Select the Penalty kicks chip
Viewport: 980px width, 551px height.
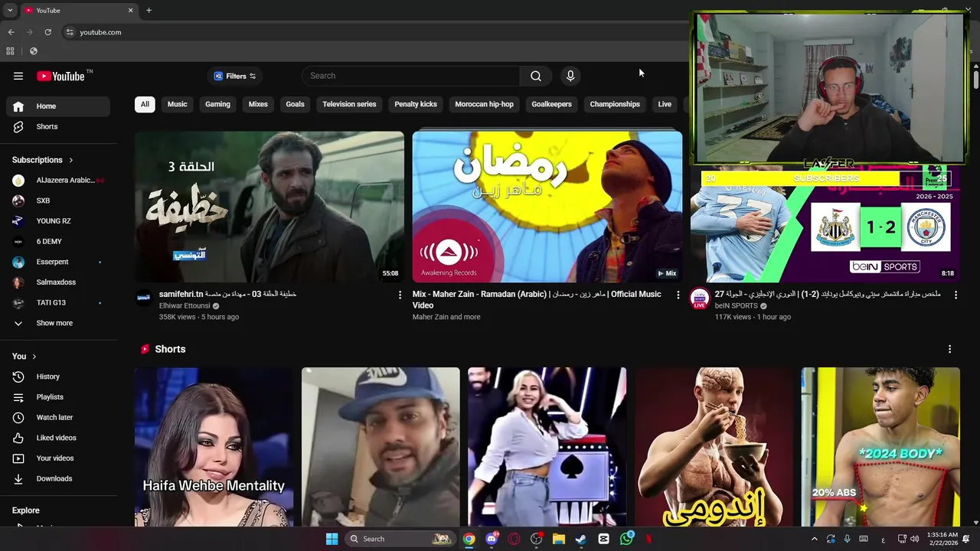click(x=416, y=104)
